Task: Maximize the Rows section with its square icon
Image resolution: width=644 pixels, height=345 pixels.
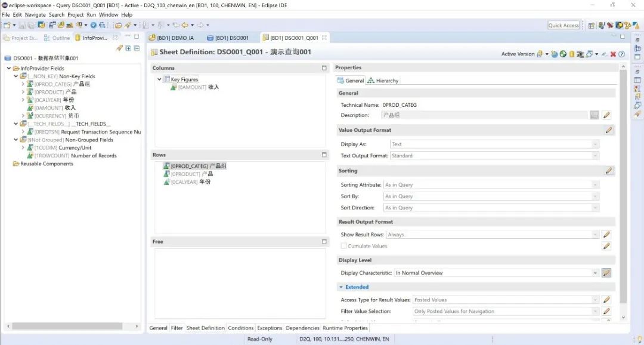Action: coord(324,155)
